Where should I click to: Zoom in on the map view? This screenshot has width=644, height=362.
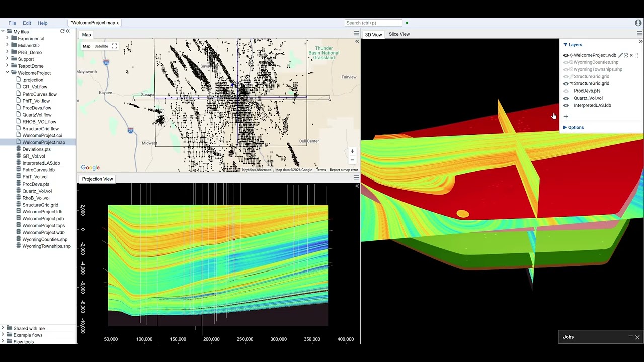(x=352, y=151)
